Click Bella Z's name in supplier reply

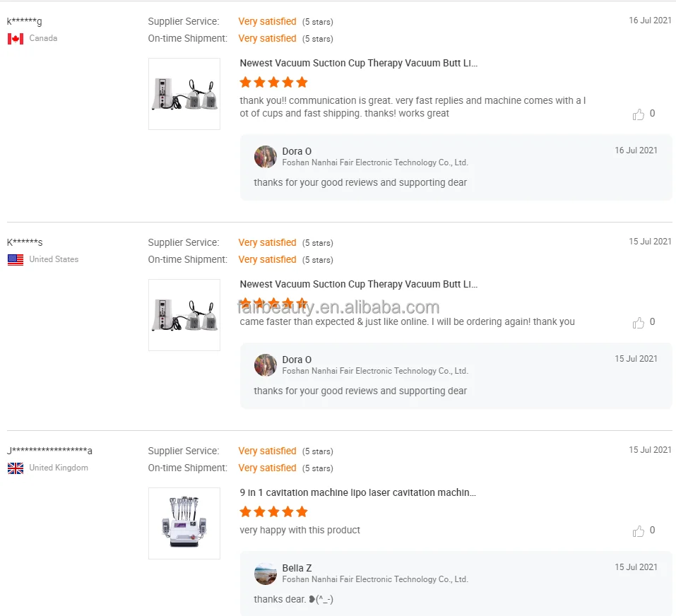pos(297,568)
